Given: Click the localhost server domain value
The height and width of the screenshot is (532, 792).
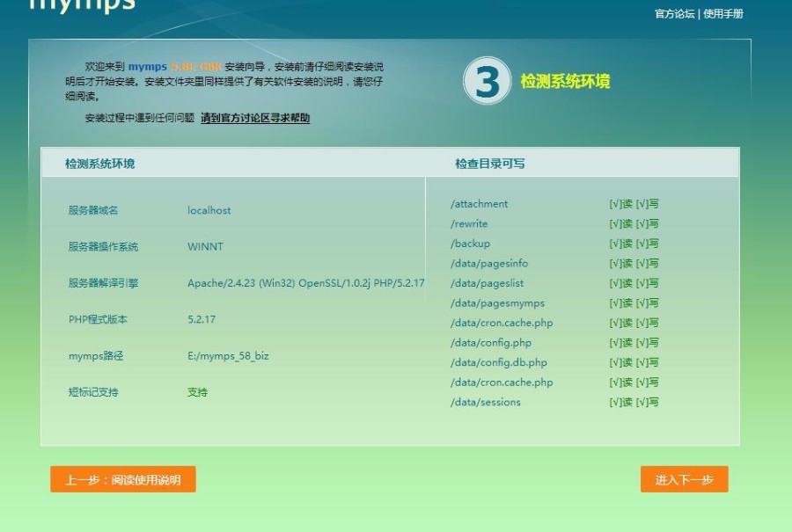Looking at the screenshot, I should click(209, 210).
